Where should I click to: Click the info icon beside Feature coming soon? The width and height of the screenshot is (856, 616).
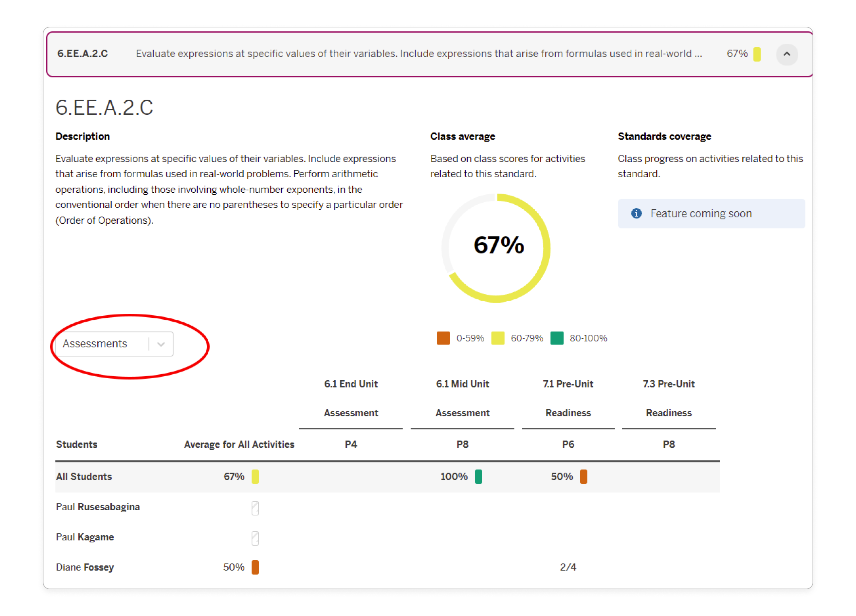636,213
